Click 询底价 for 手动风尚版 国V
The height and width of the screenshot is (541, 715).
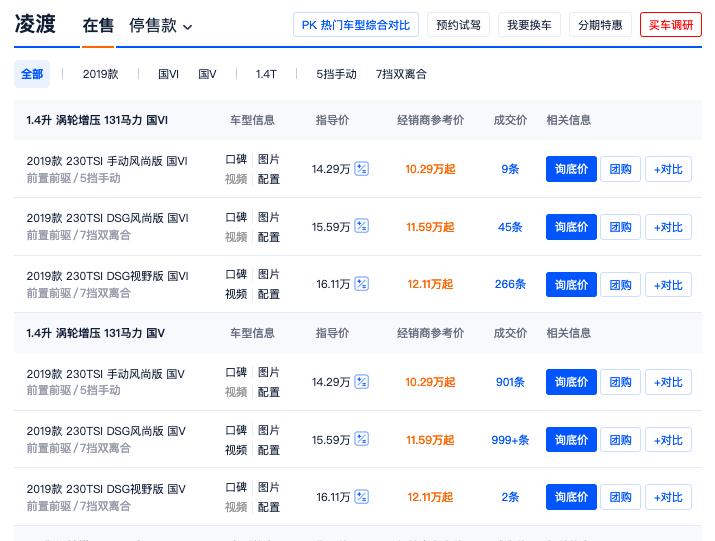coord(571,382)
